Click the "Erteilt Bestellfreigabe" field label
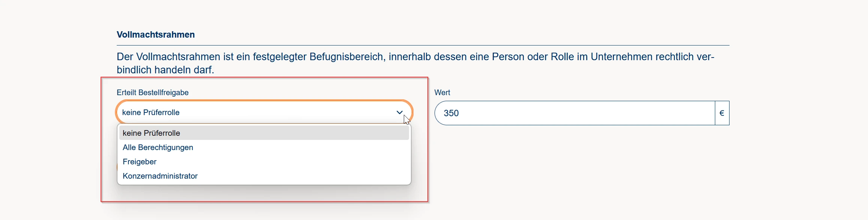The height and width of the screenshot is (220, 868). tap(152, 93)
